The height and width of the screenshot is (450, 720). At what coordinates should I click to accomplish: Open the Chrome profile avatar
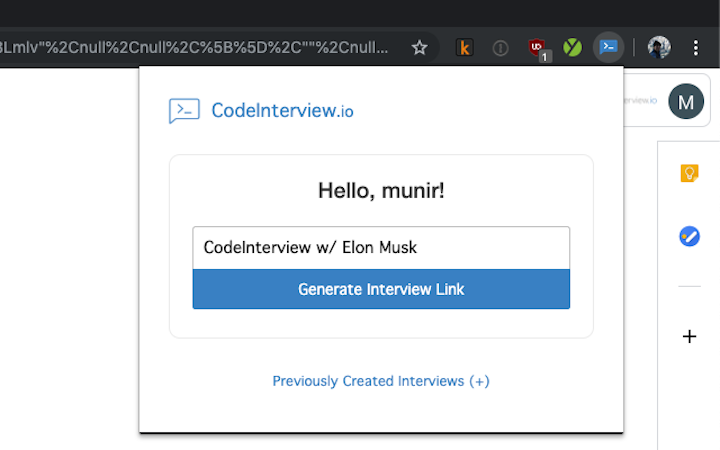[x=658, y=47]
